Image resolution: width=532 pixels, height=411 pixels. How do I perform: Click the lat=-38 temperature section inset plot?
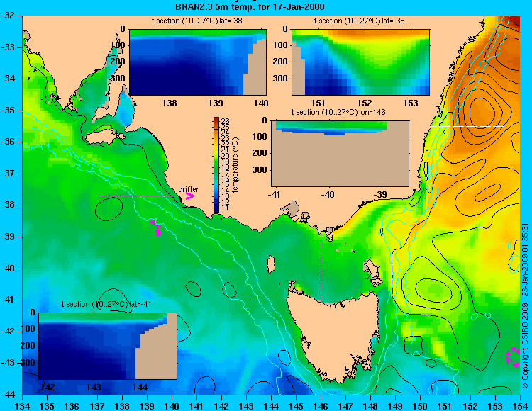point(198,62)
